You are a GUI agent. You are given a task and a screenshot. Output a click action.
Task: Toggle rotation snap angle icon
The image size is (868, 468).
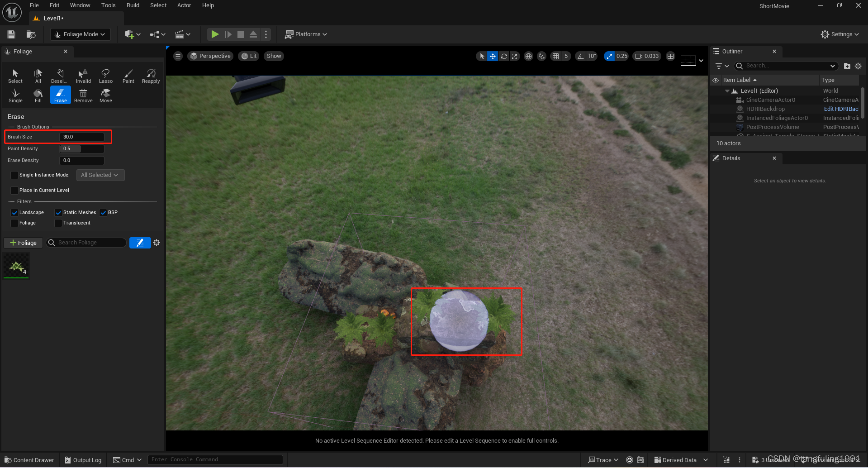click(x=580, y=56)
